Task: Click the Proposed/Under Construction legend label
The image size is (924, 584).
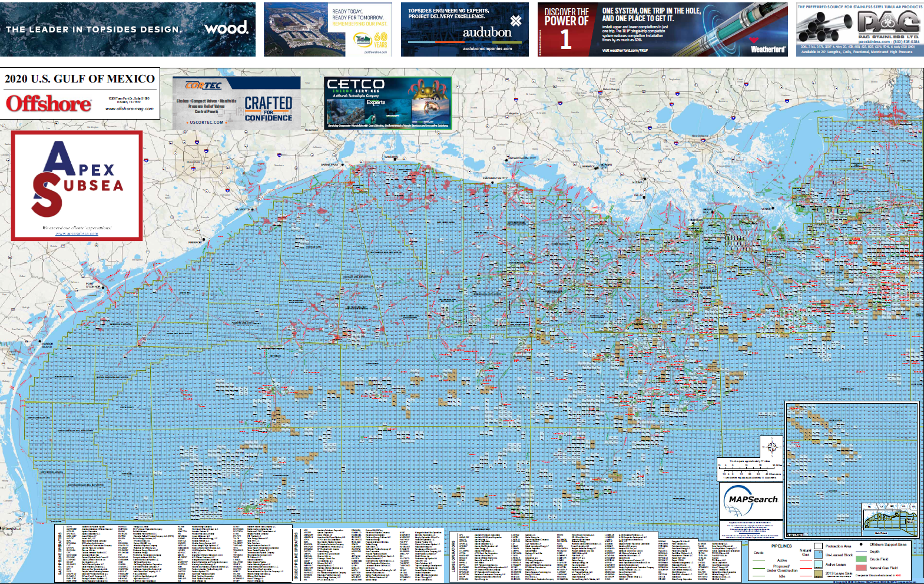Action: tap(782, 568)
